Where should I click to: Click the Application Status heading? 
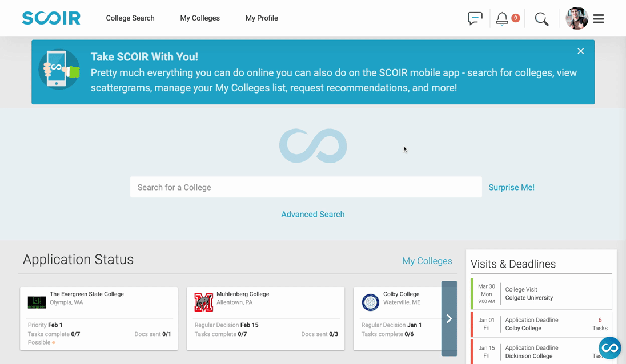pyautogui.click(x=78, y=260)
